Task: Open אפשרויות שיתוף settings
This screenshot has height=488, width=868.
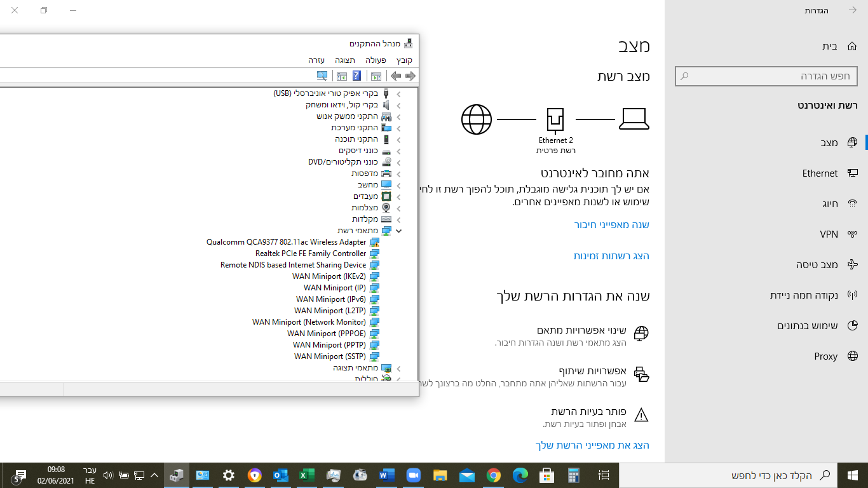Action: pyautogui.click(x=535, y=377)
